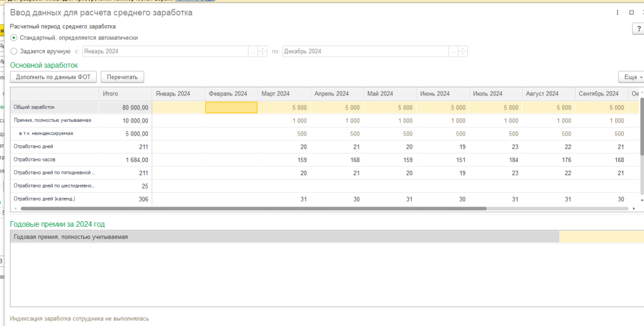Image resolution: width=644 pixels, height=326 pixels.
Task: Click the table's scroll-down arrow
Action: click(642, 200)
